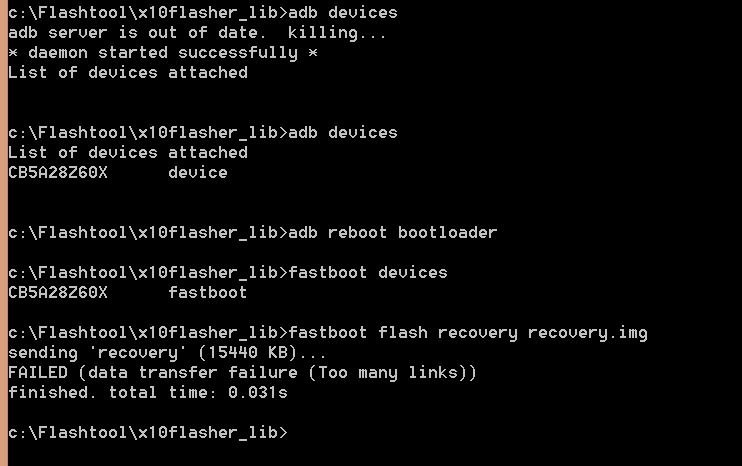Click the peach-colored left border strip
742x466 pixels.
click(4, 233)
